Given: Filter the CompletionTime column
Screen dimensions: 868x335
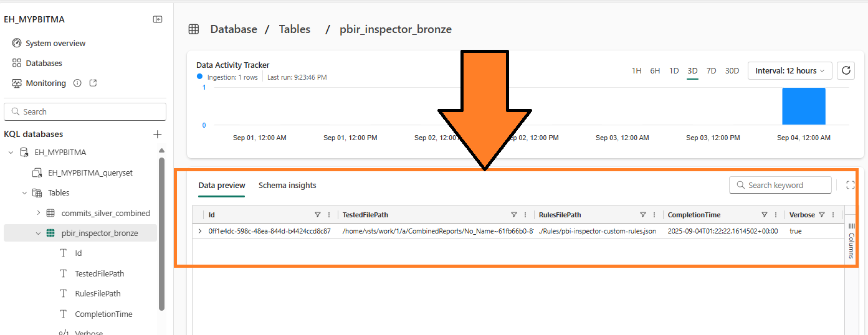Looking at the screenshot, I should 765,215.
